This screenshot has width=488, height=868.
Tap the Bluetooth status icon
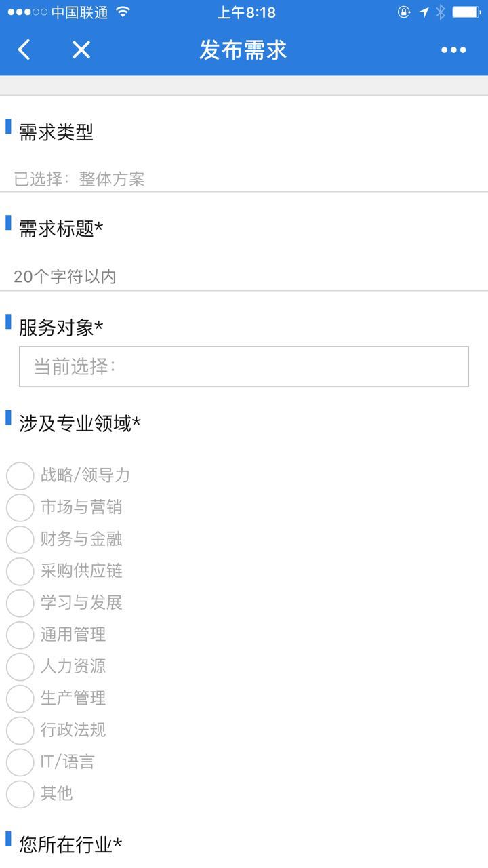441,12
